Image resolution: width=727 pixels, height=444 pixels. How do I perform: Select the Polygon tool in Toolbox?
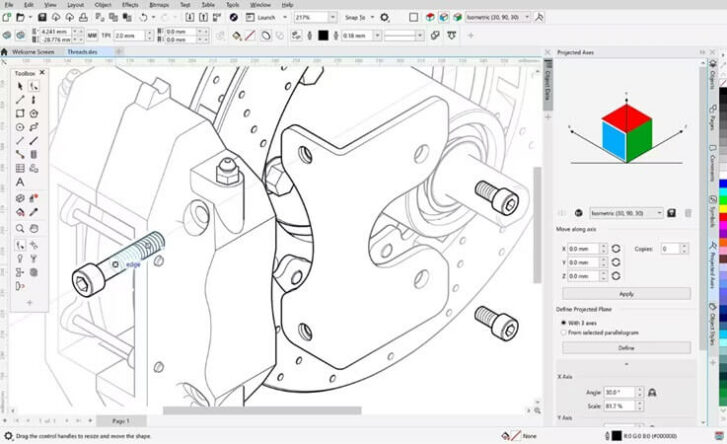point(34,113)
